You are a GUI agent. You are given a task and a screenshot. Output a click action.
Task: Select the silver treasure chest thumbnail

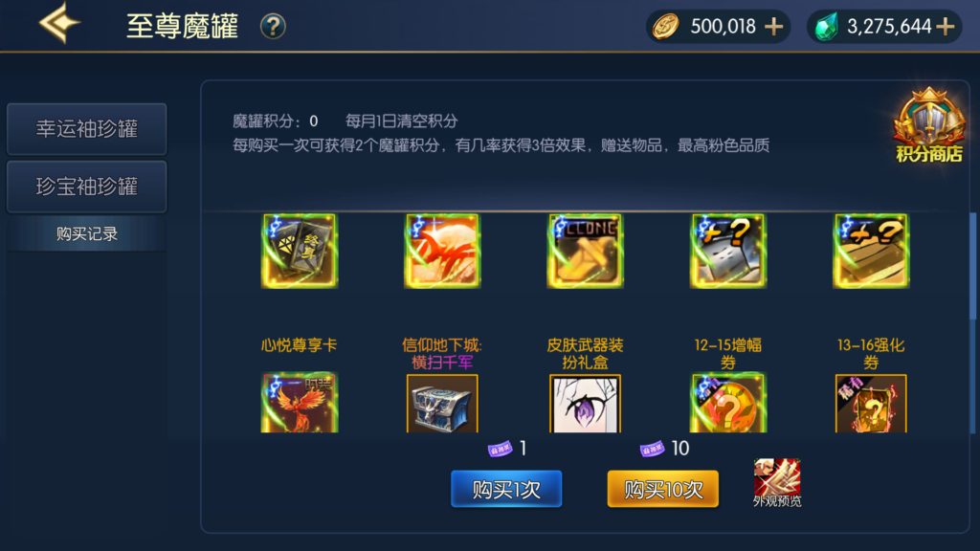[442, 403]
